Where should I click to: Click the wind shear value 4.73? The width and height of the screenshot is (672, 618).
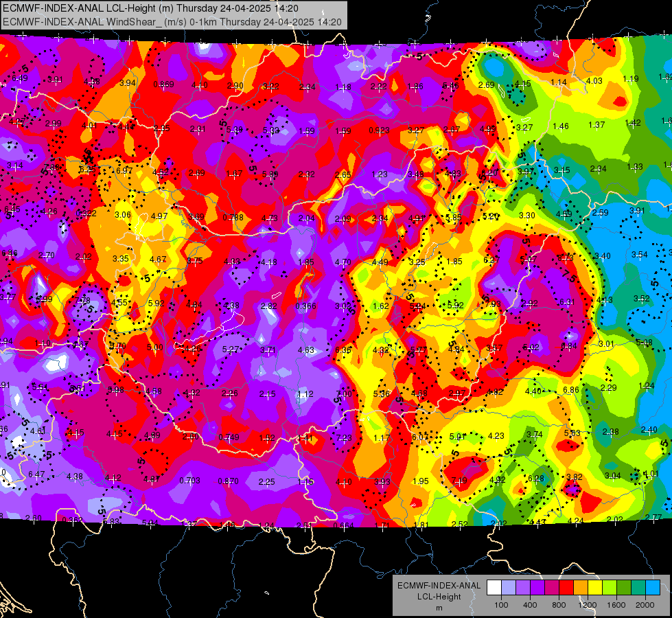point(270,218)
